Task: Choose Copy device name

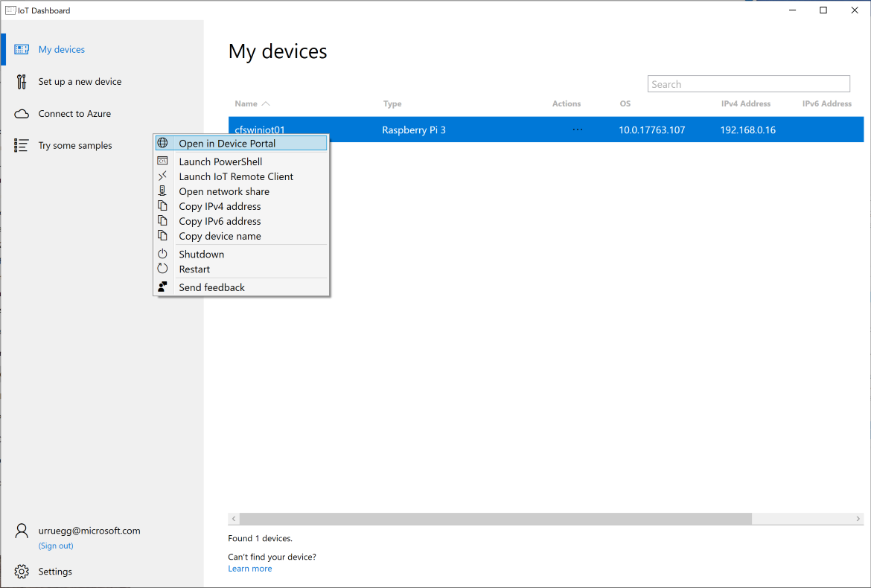Action: click(220, 237)
